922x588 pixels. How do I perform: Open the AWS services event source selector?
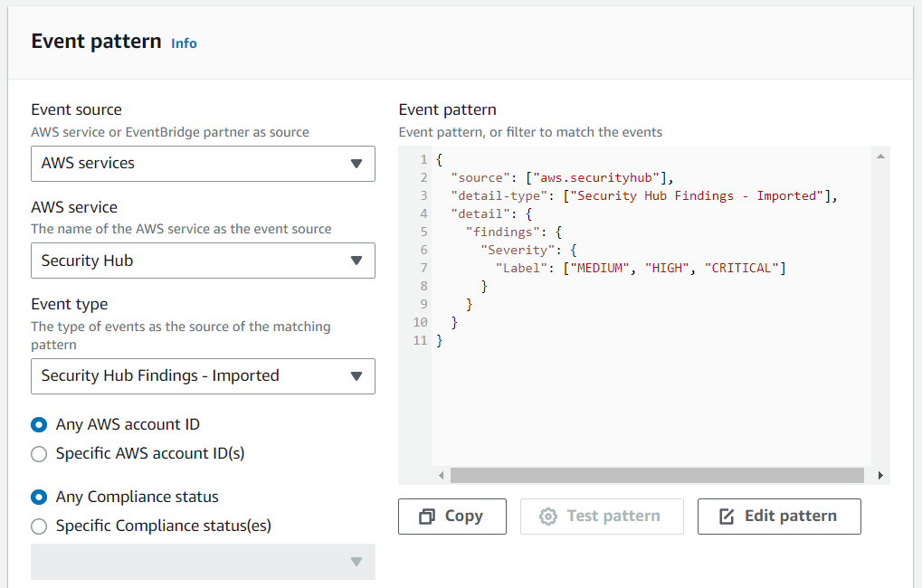click(x=203, y=164)
